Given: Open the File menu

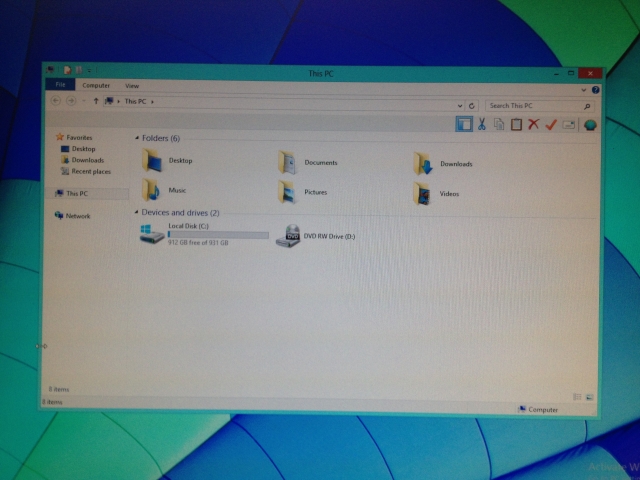Looking at the screenshot, I should pyautogui.click(x=61, y=86).
